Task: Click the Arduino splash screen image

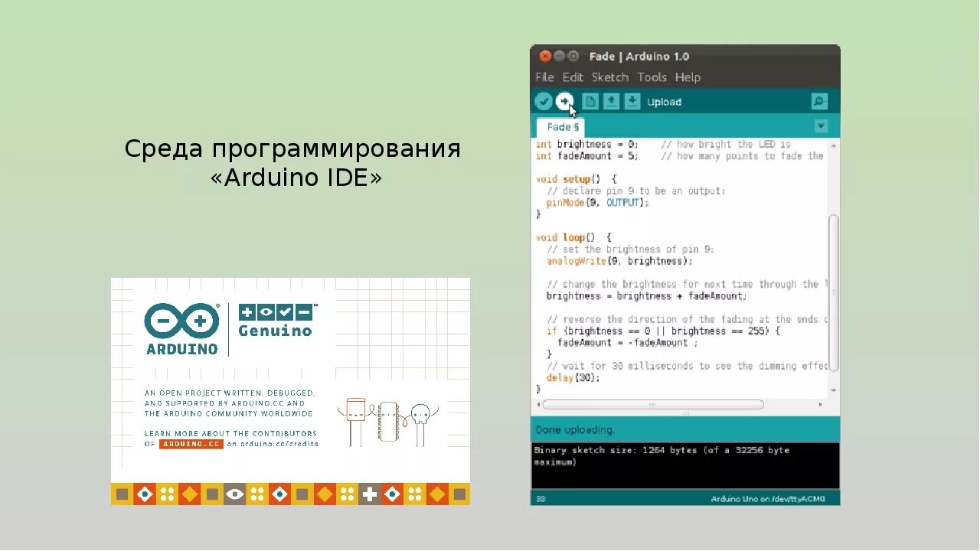Action: pos(290,391)
